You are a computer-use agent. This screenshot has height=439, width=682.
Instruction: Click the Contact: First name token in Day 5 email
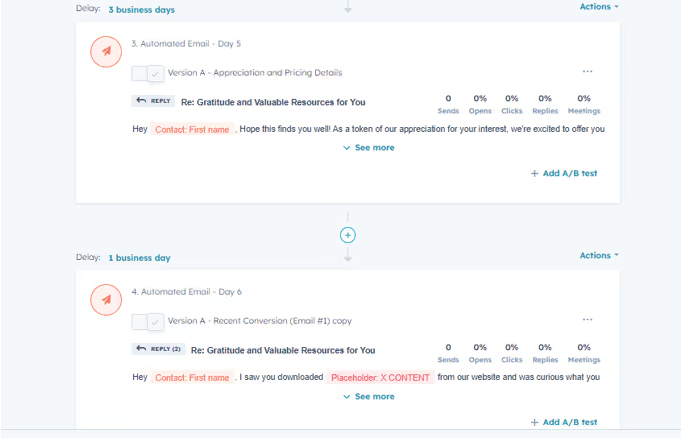point(192,129)
